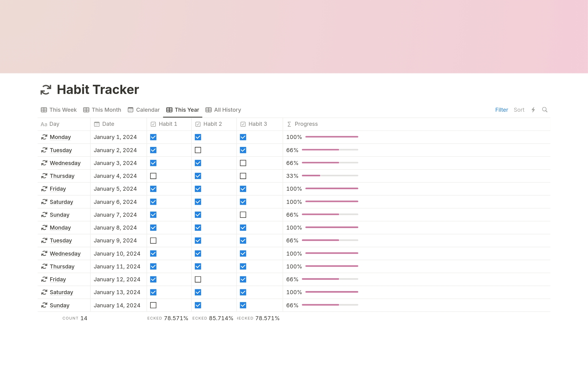Click the calendar view icon next to Calendar

(131, 110)
